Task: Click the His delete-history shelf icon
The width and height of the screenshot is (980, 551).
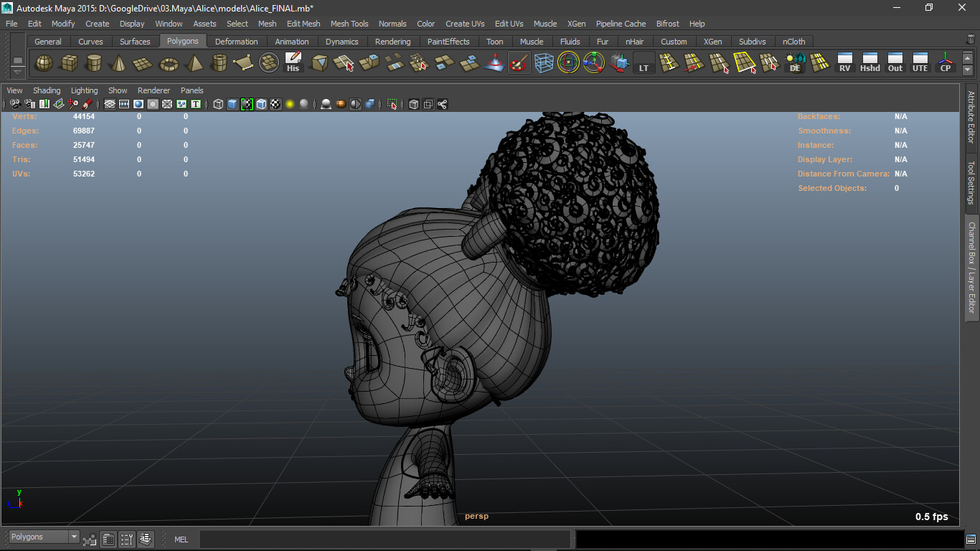Action: pos(293,64)
